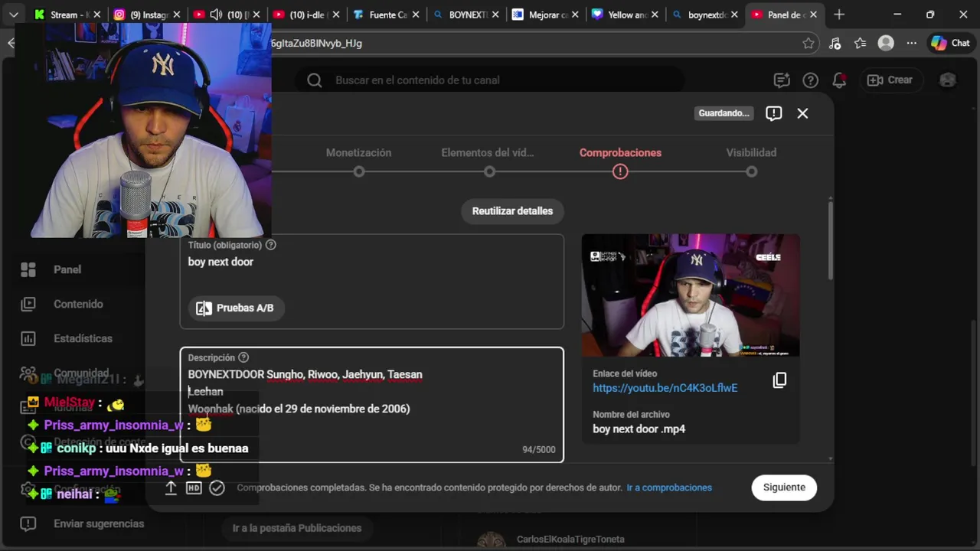This screenshot has width=980, height=551.
Task: Open the browser profile avatar
Action: click(886, 44)
